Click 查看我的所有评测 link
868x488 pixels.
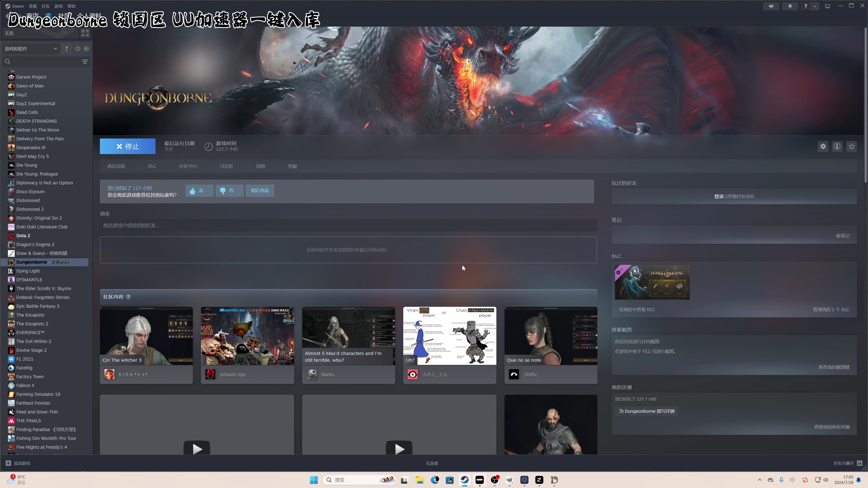tap(832, 427)
